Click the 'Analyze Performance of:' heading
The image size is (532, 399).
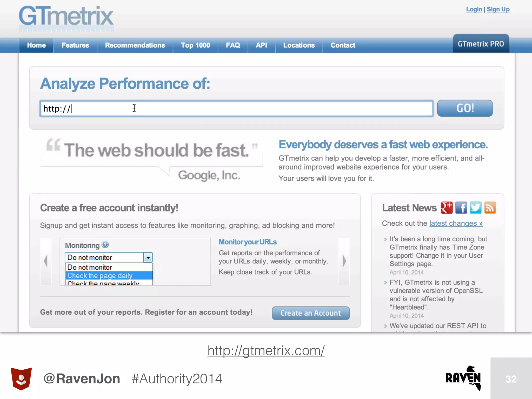click(125, 84)
